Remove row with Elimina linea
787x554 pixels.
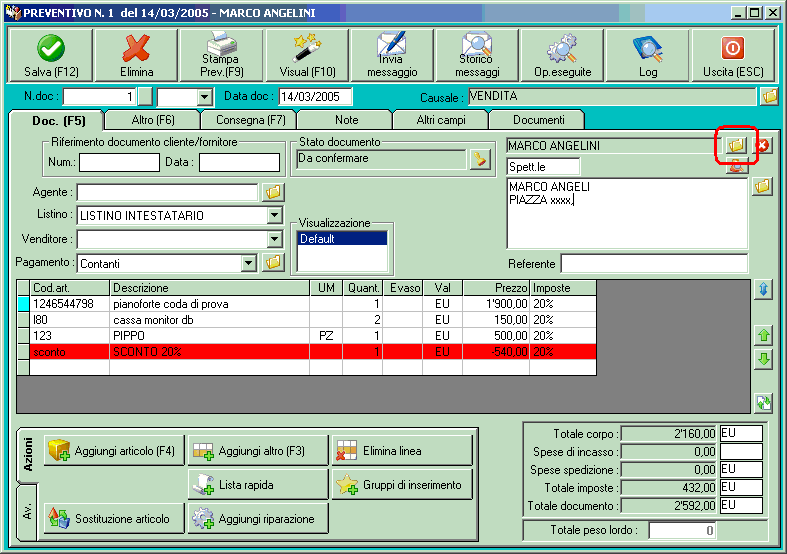coord(403,451)
